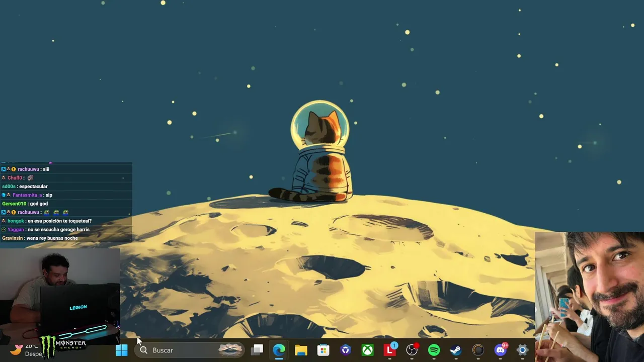This screenshot has height=362, width=644.
Task: Open Microsoft Store from taskbar
Action: click(324, 350)
